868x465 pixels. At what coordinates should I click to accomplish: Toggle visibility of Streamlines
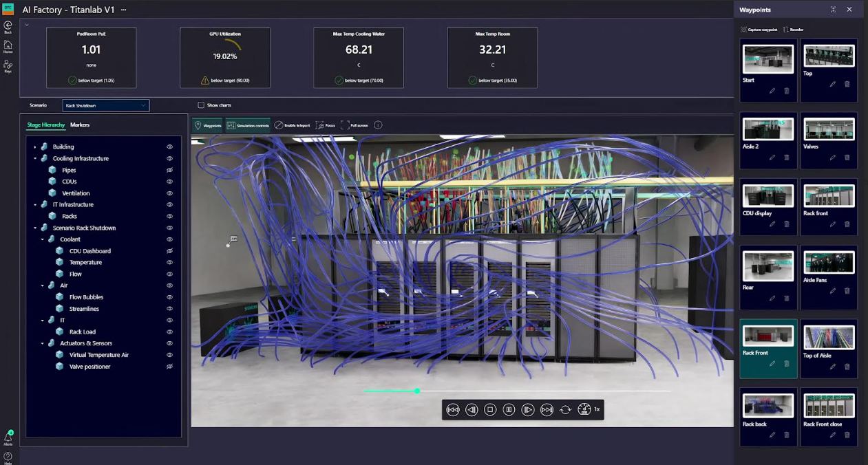point(169,309)
